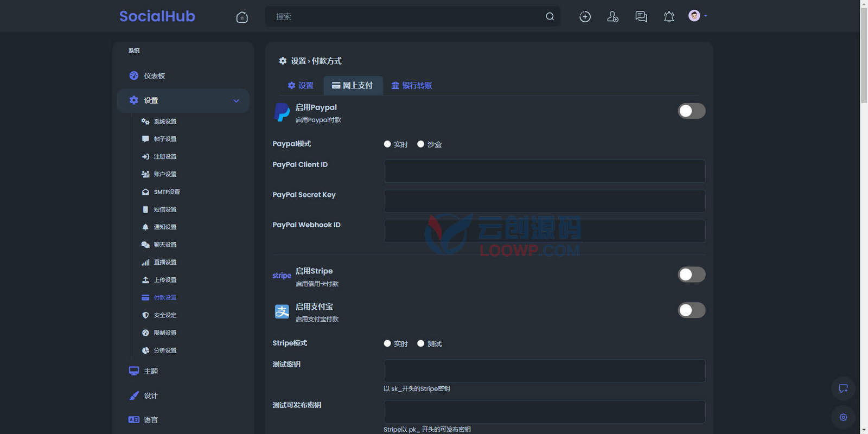Open Notification settings (通知设置)
The image size is (868, 434).
165,227
